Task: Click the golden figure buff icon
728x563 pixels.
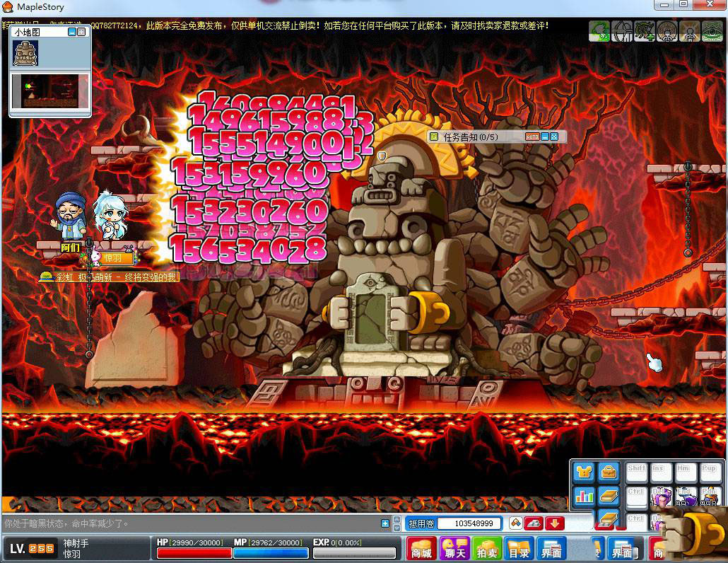Action: point(689,31)
